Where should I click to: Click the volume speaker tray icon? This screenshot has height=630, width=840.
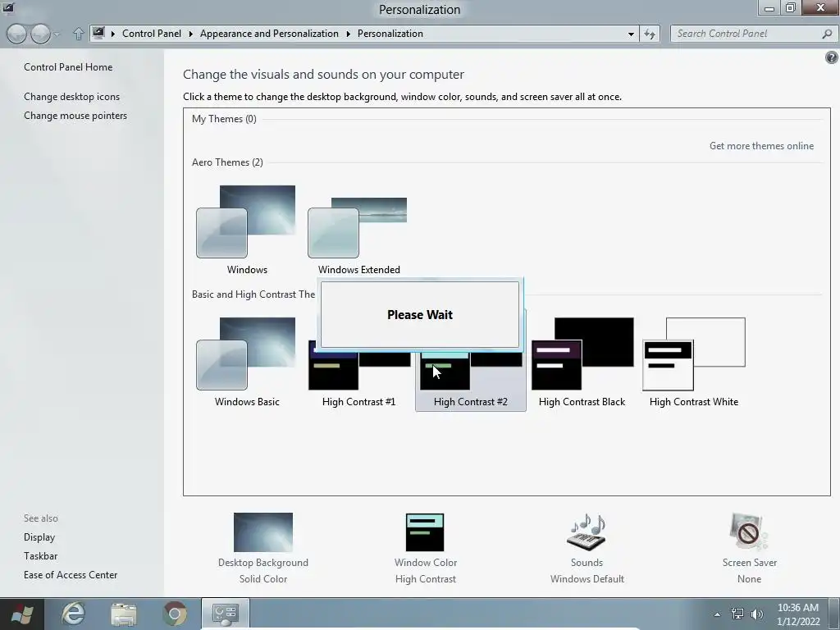[x=756, y=614]
